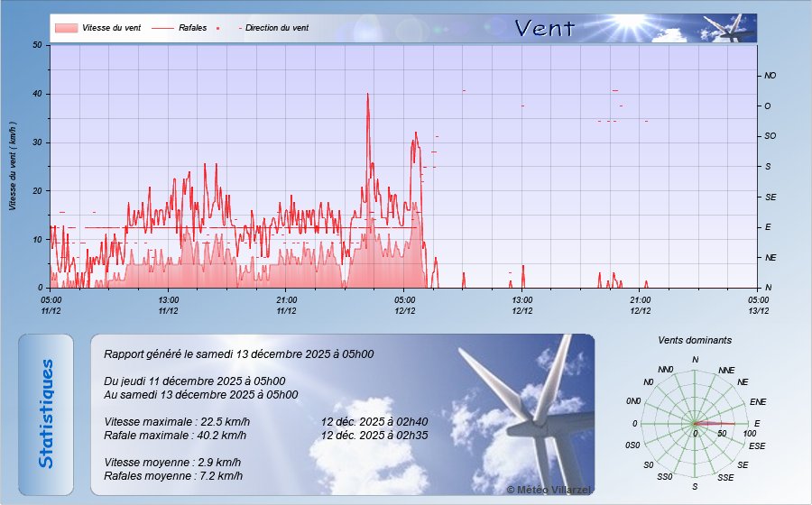Select the Statistiques vertical tab
Image resolution: width=812 pixels, height=505 pixels.
(46, 414)
